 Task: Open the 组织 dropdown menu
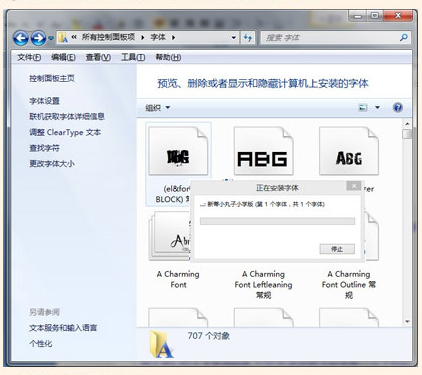(158, 108)
